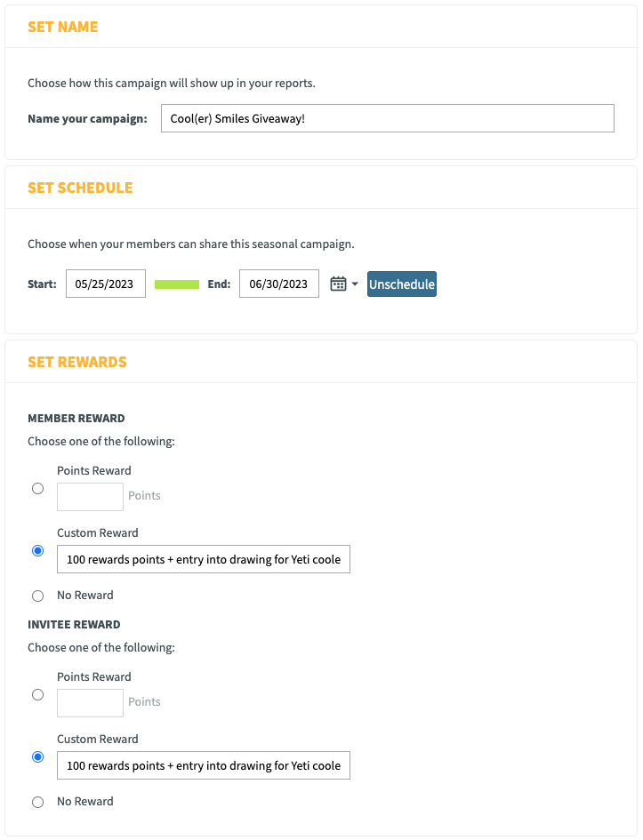Viewport: 643px width, 840px height.
Task: Choose Member No Reward option
Action: coord(37,596)
